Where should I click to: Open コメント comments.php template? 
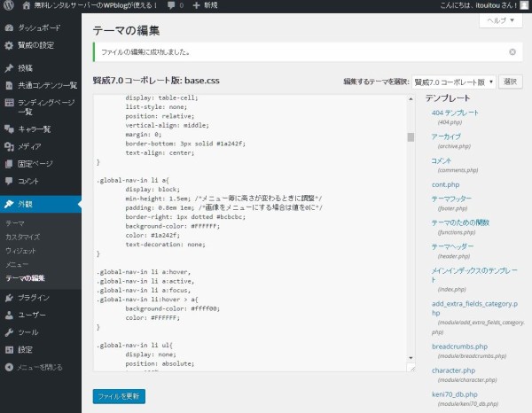(x=441, y=160)
